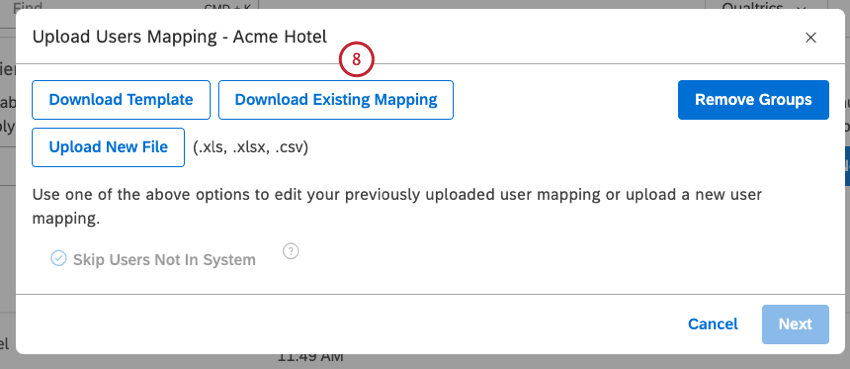The width and height of the screenshot is (850, 369).
Task: Open the Upload New File picker
Action: pyautogui.click(x=108, y=147)
